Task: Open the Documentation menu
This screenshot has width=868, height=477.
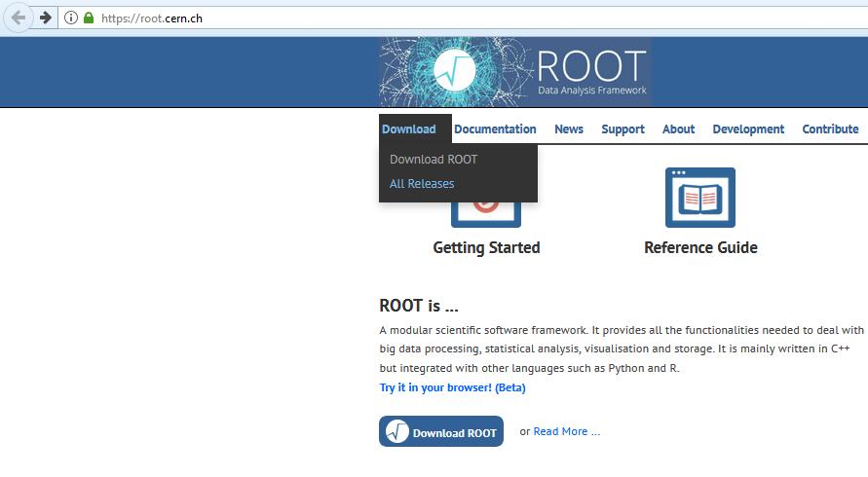Action: pyautogui.click(x=495, y=128)
